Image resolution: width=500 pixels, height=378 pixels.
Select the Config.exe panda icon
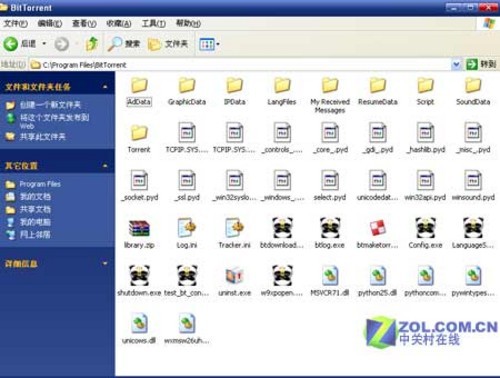click(426, 228)
